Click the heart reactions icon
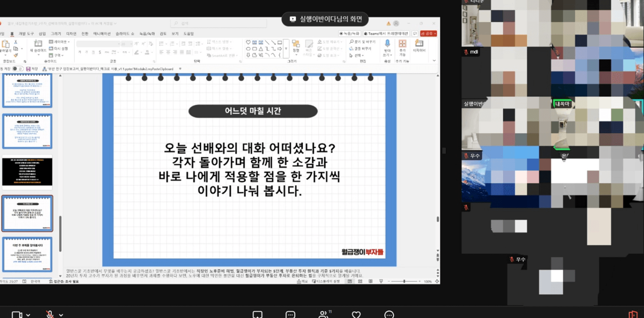This screenshot has width=644, height=318. [356, 314]
